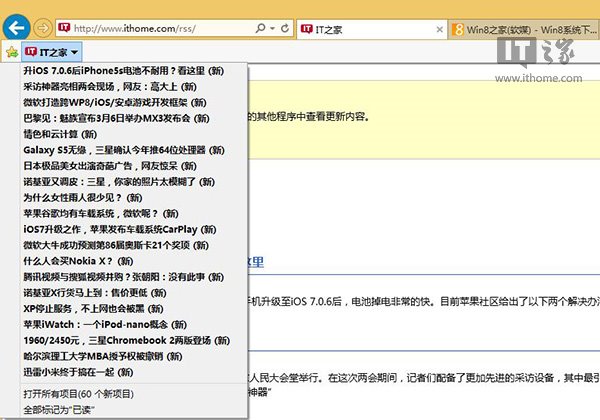
Task: Open feed item 采访神器亮相两会现场
Action: click(x=134, y=87)
